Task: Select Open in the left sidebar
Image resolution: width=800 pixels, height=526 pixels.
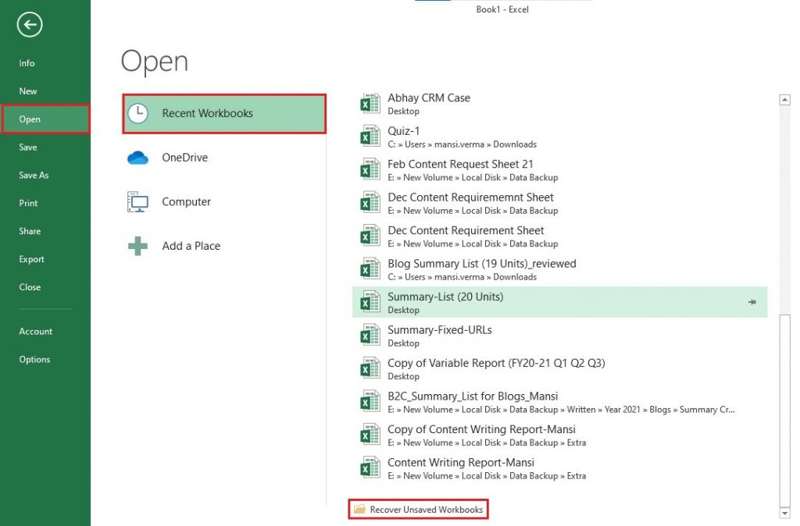Action: tap(45, 119)
